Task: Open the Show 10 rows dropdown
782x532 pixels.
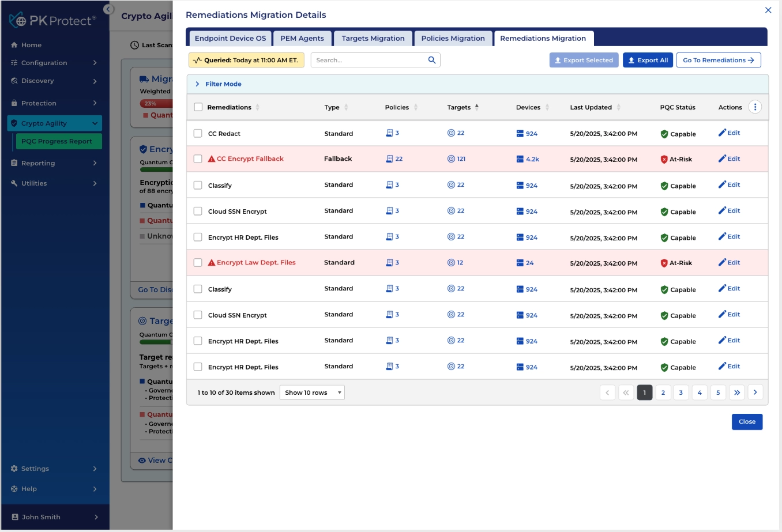Action: [x=312, y=393]
